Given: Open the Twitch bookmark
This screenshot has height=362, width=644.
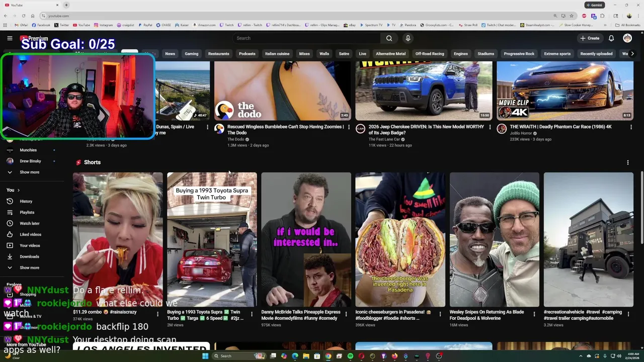Looking at the screenshot, I should coord(226,25).
